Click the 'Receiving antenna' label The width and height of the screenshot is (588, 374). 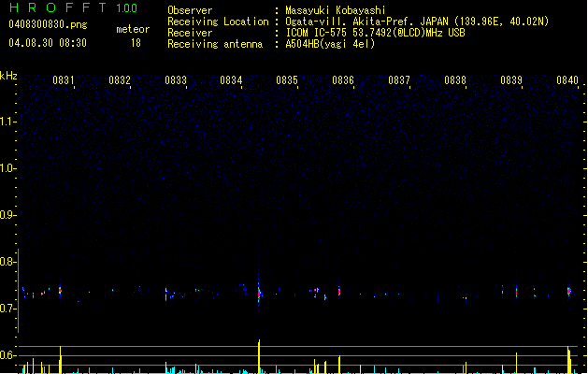pyautogui.click(x=215, y=44)
